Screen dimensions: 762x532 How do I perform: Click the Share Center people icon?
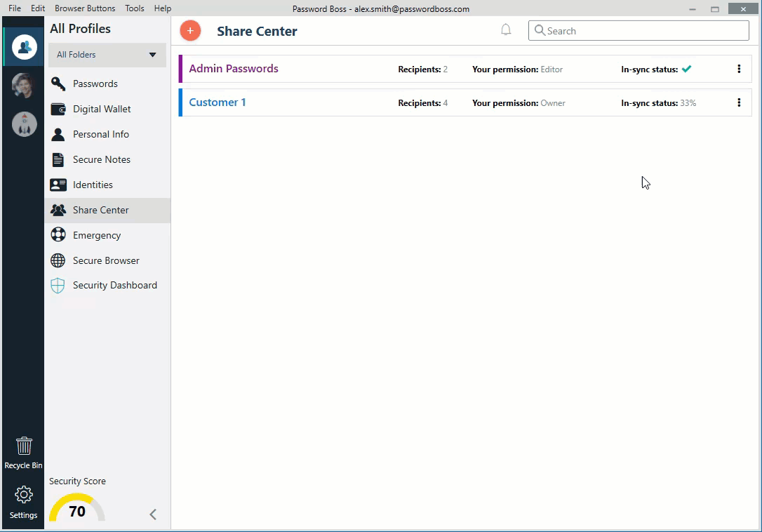(58, 210)
